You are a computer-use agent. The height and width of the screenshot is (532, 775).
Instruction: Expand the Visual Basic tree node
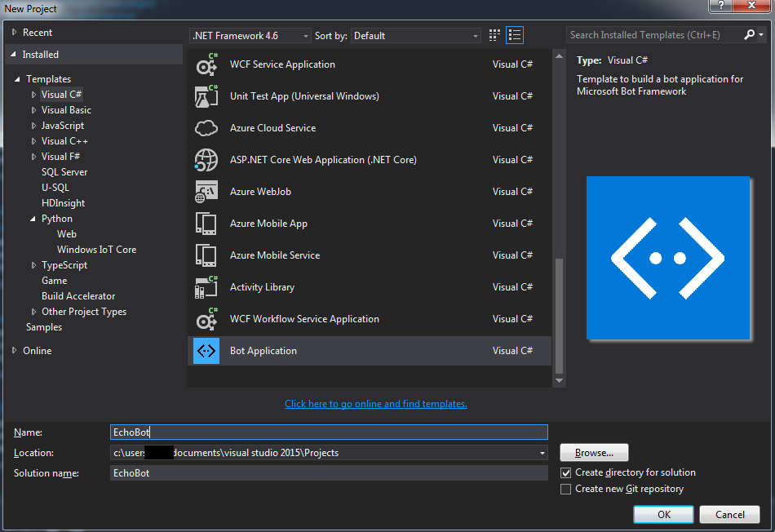(x=33, y=110)
